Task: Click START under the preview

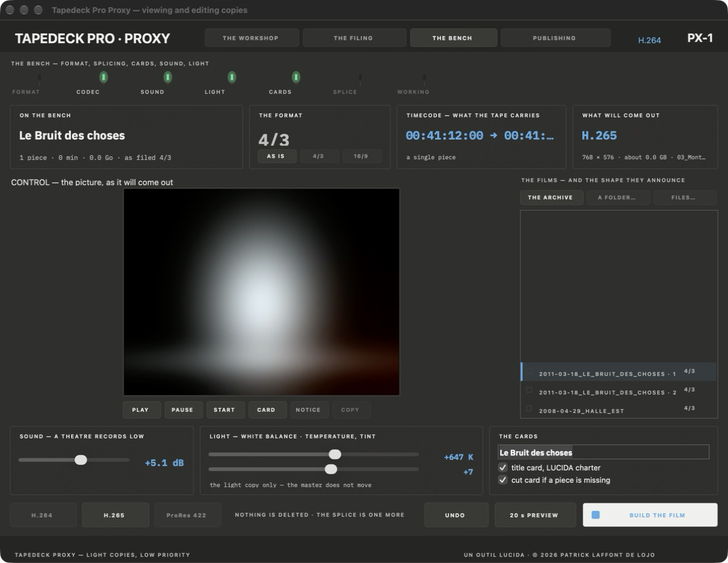Action: coord(225,410)
